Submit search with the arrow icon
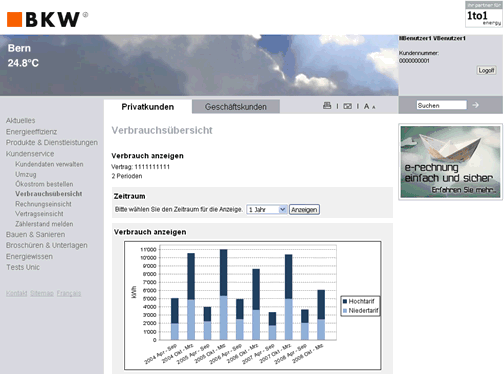This screenshot has height=377, width=504. 476,105
